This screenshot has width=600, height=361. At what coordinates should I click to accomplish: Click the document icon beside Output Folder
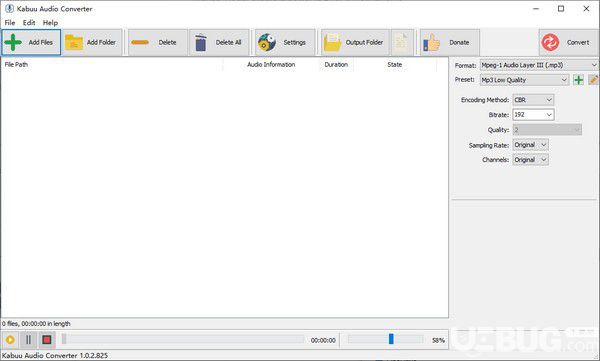coord(402,42)
